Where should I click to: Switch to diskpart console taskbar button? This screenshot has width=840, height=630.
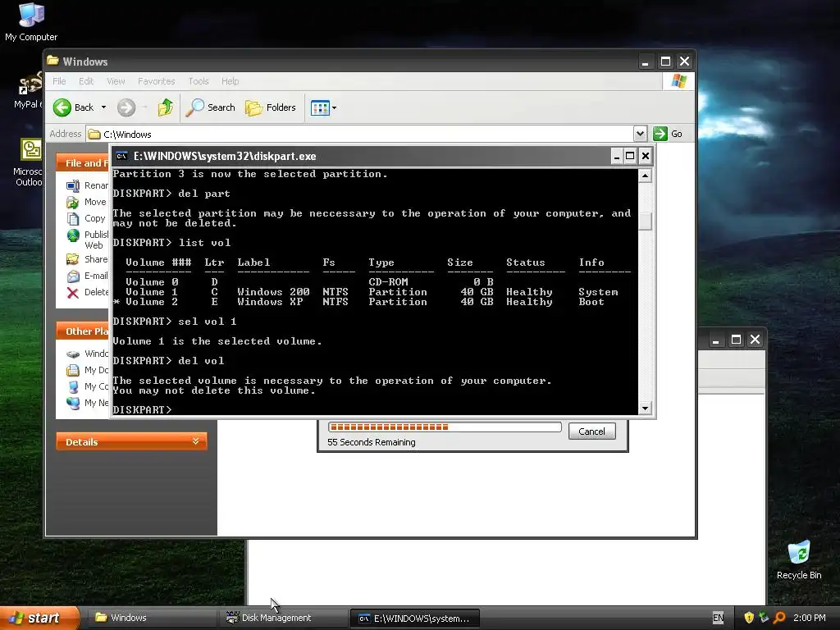[414, 619]
